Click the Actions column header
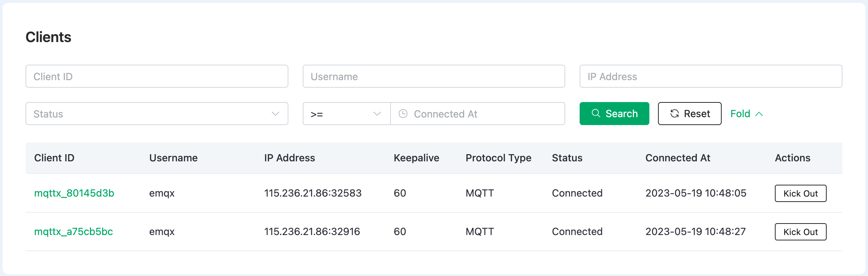The image size is (868, 276). click(792, 158)
